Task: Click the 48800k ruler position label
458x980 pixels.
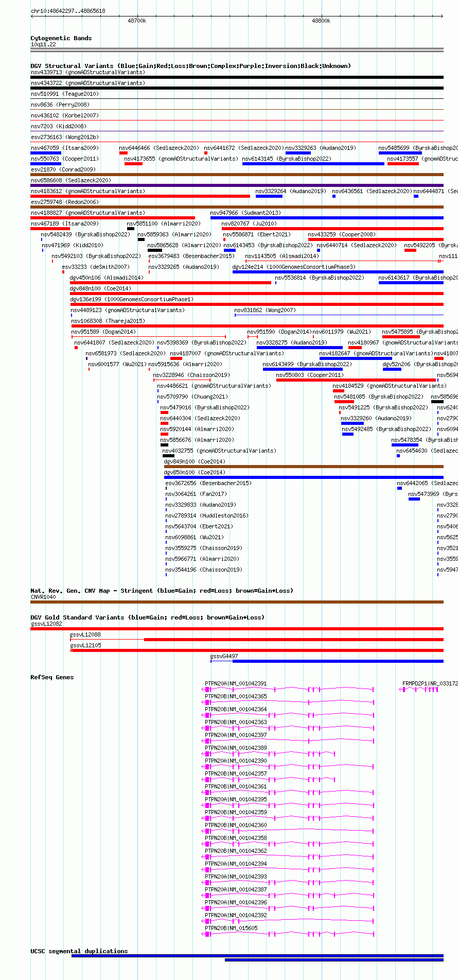Action: click(321, 21)
